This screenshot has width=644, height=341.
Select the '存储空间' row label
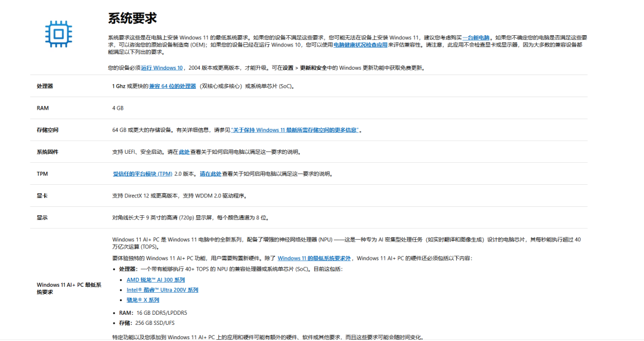pos(48,130)
